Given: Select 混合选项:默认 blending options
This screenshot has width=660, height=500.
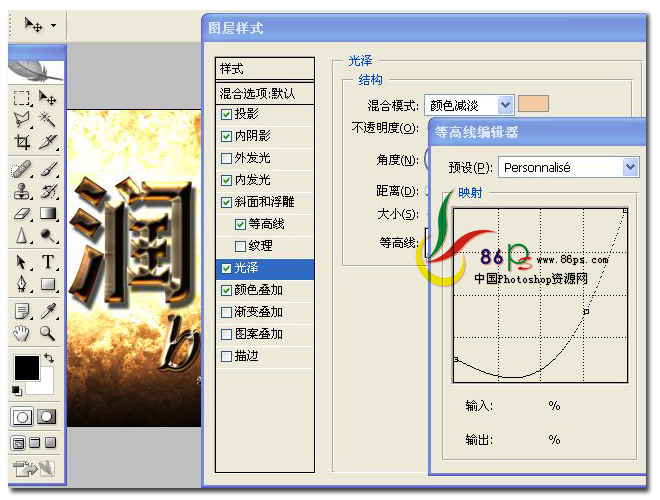Looking at the screenshot, I should 265,93.
